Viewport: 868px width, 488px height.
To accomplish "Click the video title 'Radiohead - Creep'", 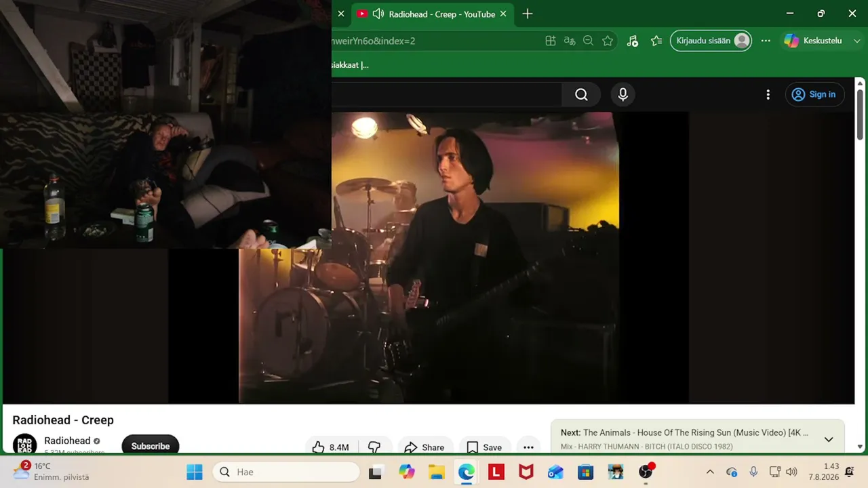I will 63,420.
